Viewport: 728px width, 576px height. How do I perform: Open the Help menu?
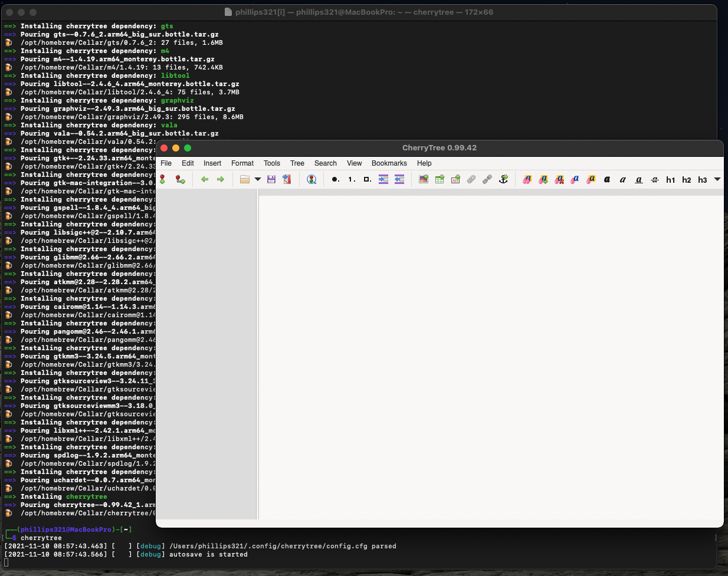pyautogui.click(x=424, y=163)
